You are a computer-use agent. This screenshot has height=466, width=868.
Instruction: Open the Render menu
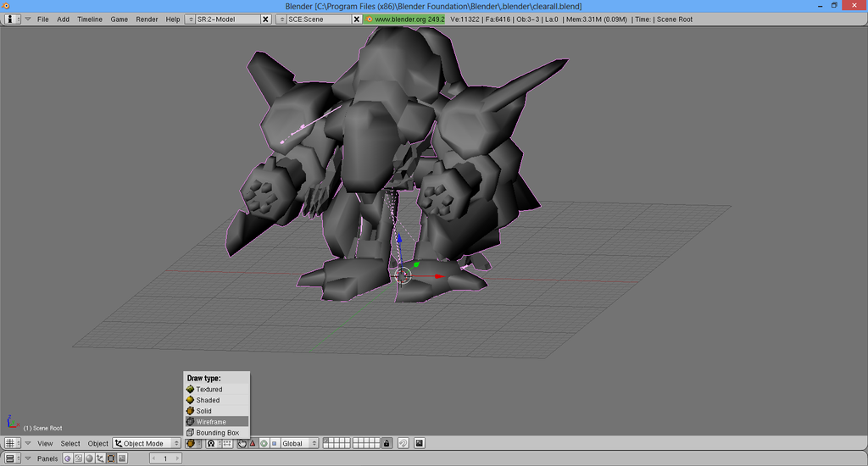[147, 19]
